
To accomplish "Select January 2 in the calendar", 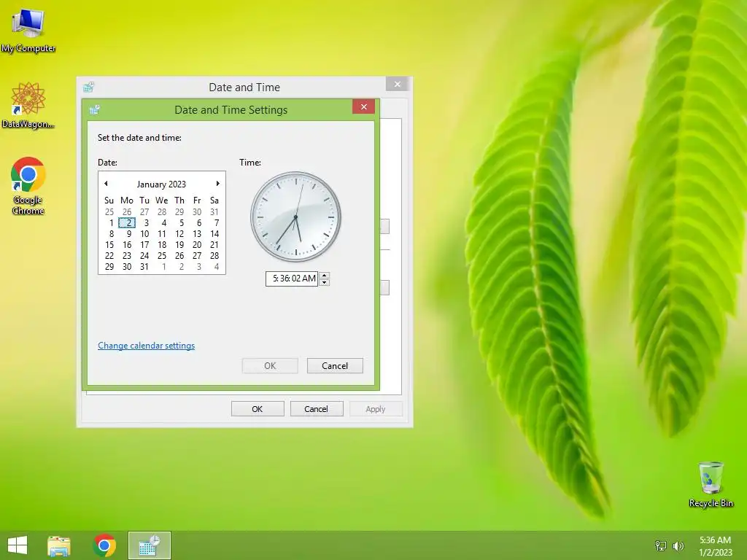I will (x=127, y=223).
